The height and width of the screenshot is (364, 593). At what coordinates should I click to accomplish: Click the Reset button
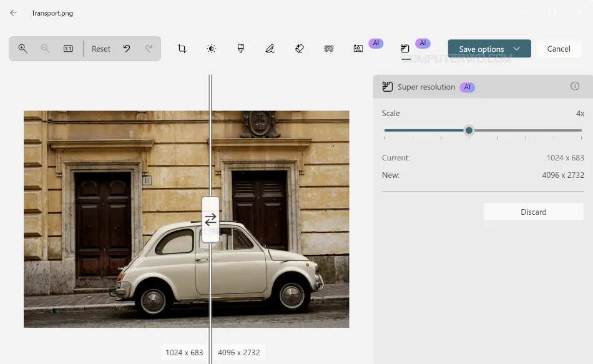click(101, 49)
